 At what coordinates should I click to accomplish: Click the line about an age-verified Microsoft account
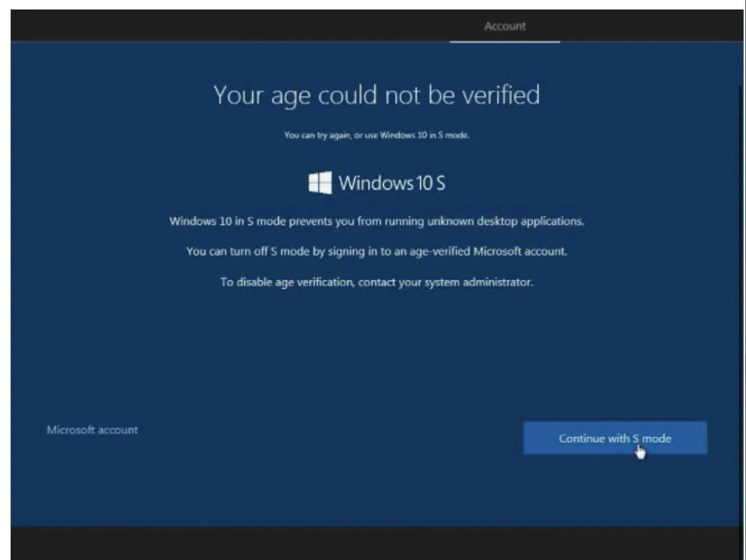pyautogui.click(x=377, y=252)
